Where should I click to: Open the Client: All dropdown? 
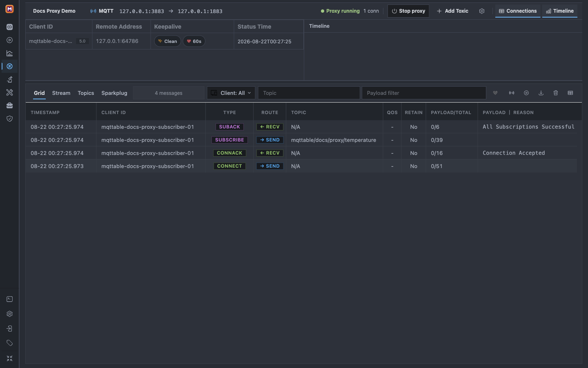click(231, 93)
